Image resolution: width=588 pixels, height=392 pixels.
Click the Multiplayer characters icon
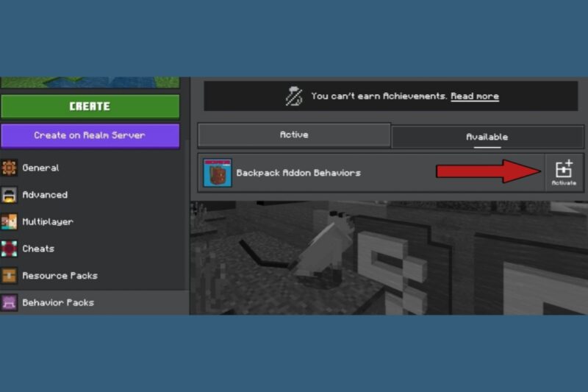[9, 221]
